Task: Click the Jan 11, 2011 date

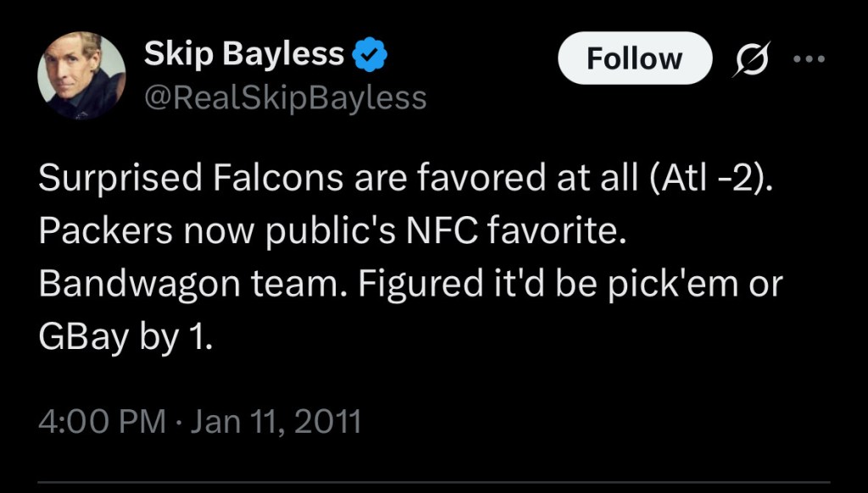Action: 277,421
